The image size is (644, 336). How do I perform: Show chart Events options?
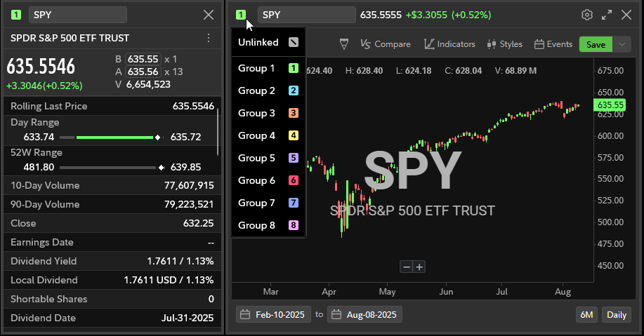553,44
